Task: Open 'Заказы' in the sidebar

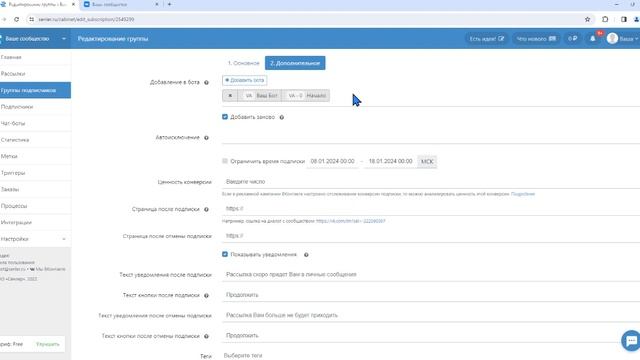Action: (x=35, y=189)
